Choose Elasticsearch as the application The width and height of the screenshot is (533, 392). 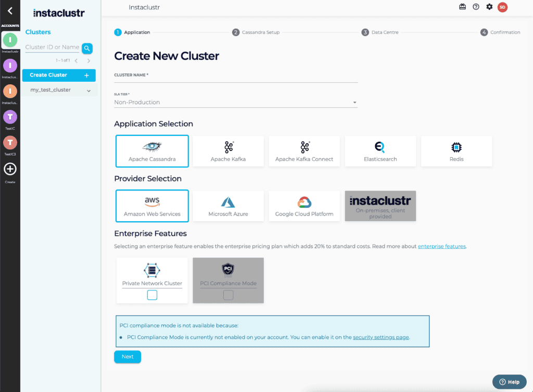pyautogui.click(x=380, y=151)
